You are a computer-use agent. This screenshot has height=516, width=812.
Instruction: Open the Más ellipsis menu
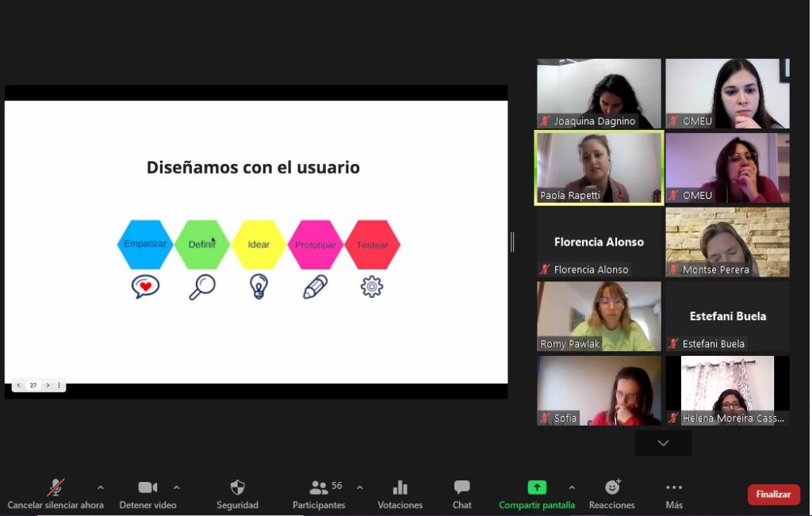pyautogui.click(x=673, y=487)
